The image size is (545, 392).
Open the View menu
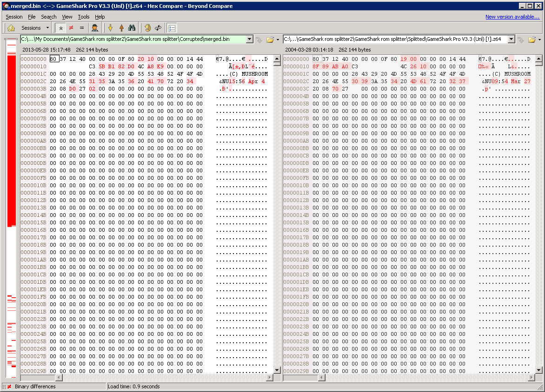[67, 17]
